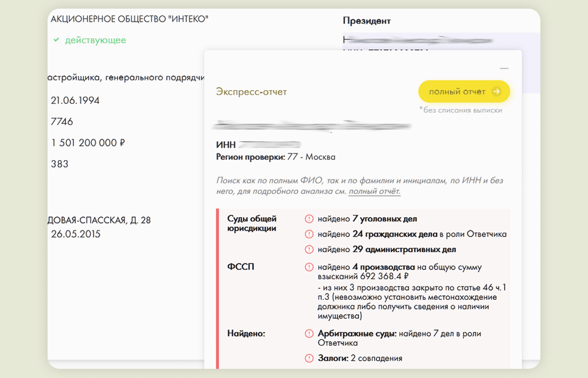588x378 pixels.
Task: Click the registration date 21.06.1994
Action: tap(75, 101)
